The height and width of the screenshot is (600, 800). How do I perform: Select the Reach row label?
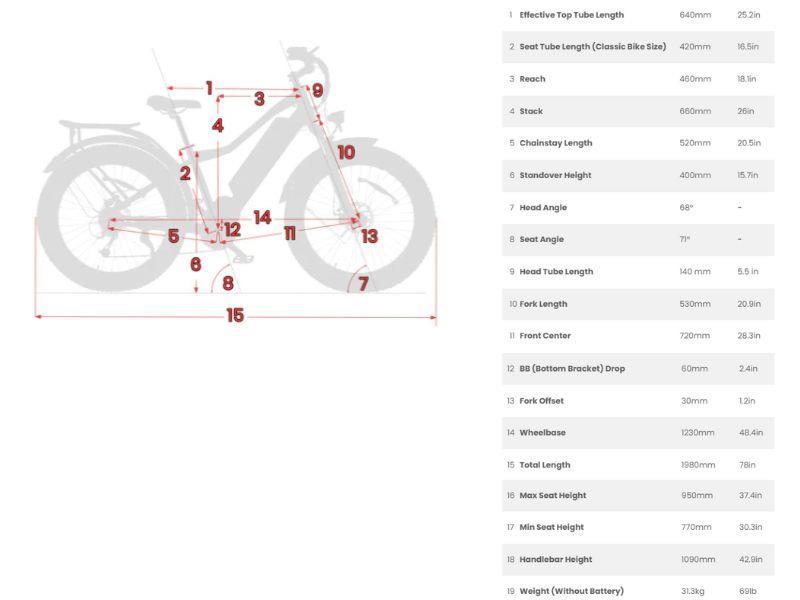point(532,79)
